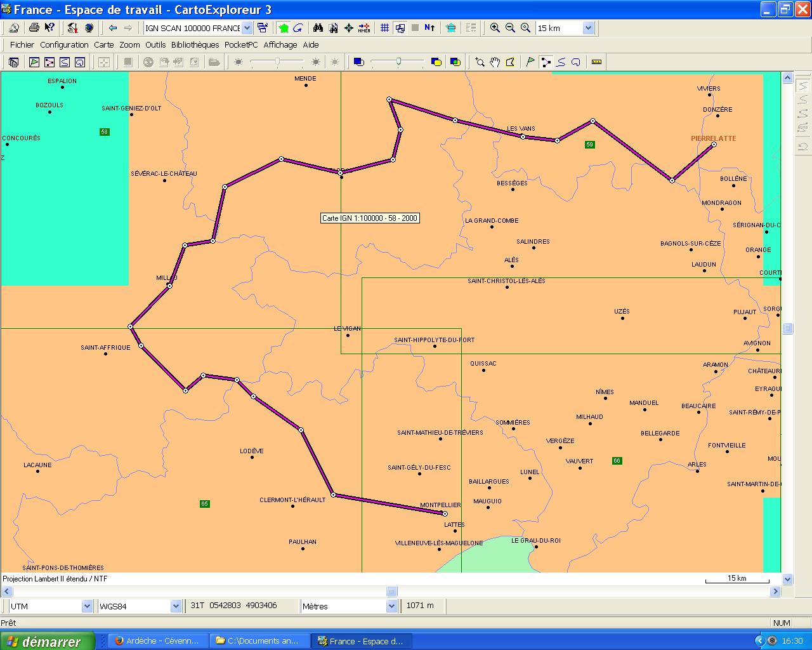The width and height of the screenshot is (812, 650).
Task: Click the green-yellow overlay icon
Action: pyautogui.click(x=455, y=62)
